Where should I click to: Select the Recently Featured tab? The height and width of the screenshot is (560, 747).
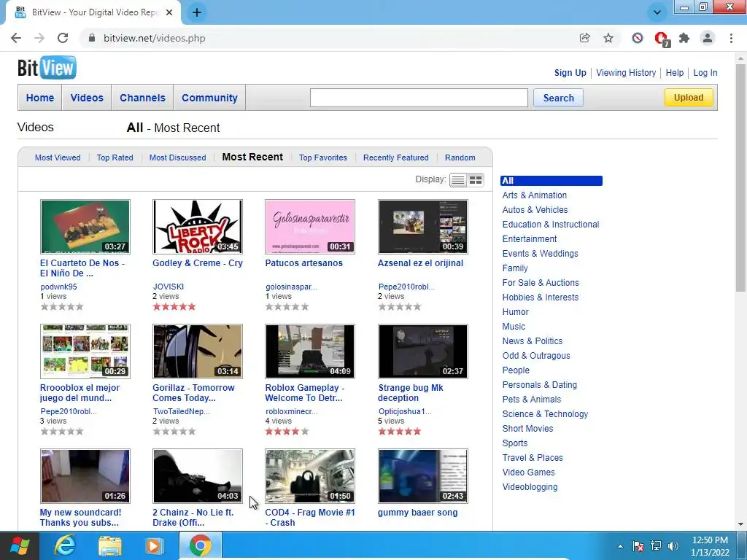click(x=396, y=157)
